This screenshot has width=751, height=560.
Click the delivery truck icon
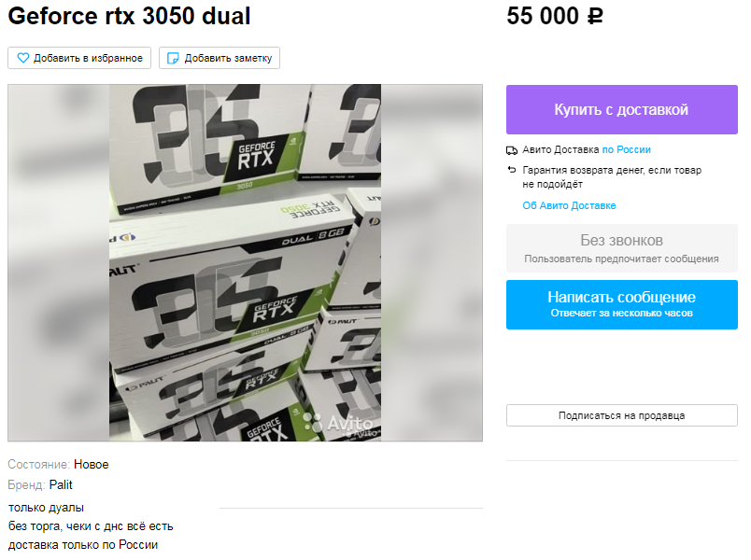click(x=512, y=150)
